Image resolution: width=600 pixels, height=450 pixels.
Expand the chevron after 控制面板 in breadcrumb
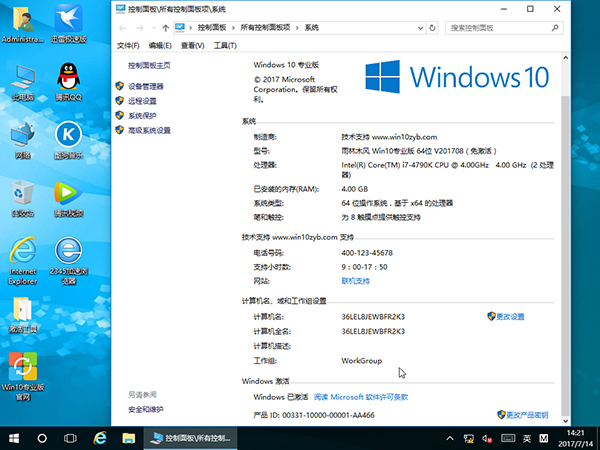point(236,28)
